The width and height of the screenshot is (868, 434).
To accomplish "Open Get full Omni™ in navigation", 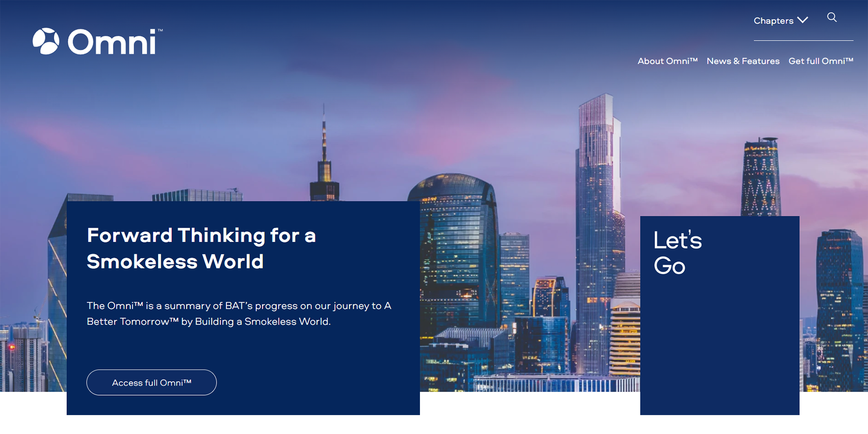I will pos(821,61).
